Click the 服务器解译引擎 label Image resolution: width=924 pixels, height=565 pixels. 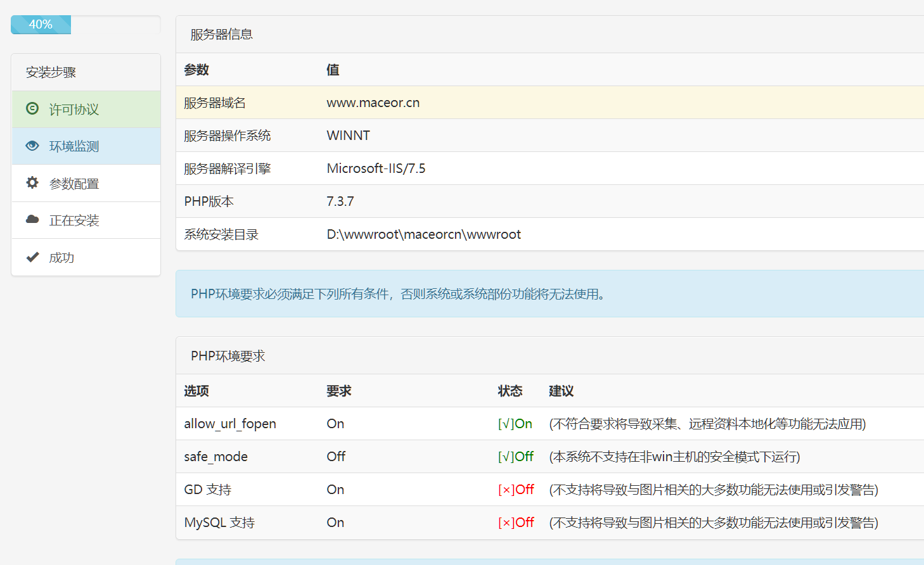228,168
